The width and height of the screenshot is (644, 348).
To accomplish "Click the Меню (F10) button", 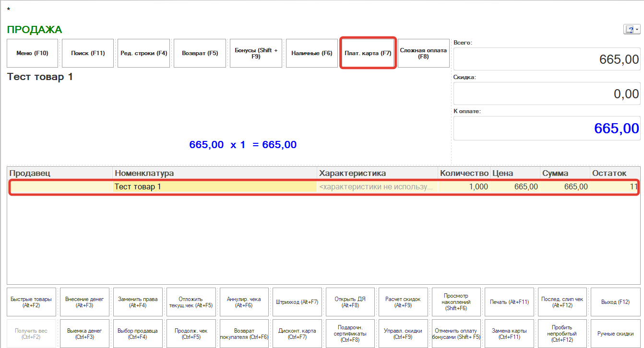I will pos(32,53).
